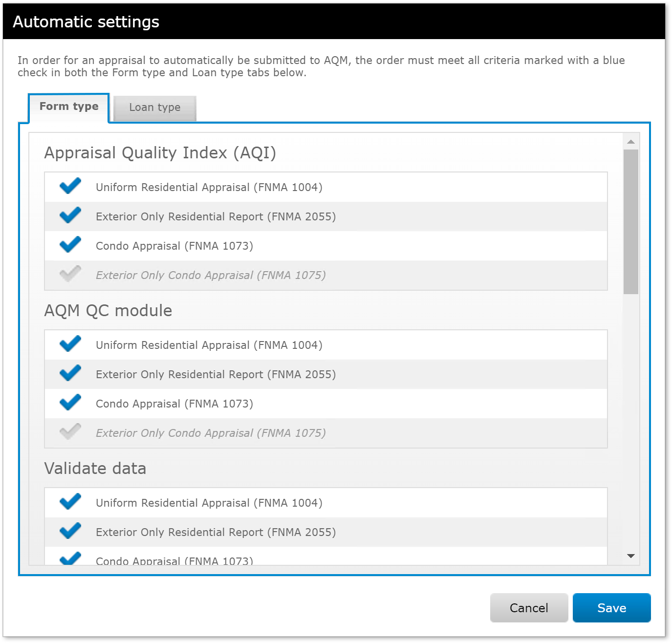Uncheck FNMA 1004 under Appraisal Quality Index
672x643 pixels.
pos(70,186)
